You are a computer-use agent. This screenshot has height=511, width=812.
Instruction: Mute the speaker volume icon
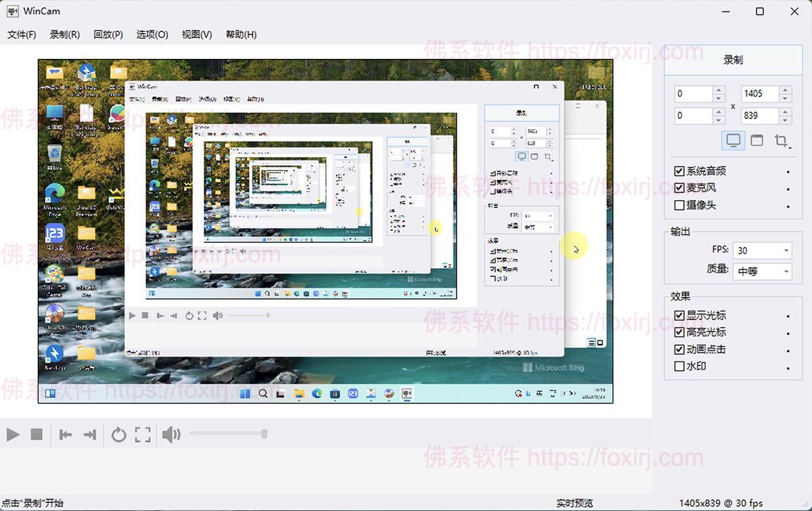171,435
